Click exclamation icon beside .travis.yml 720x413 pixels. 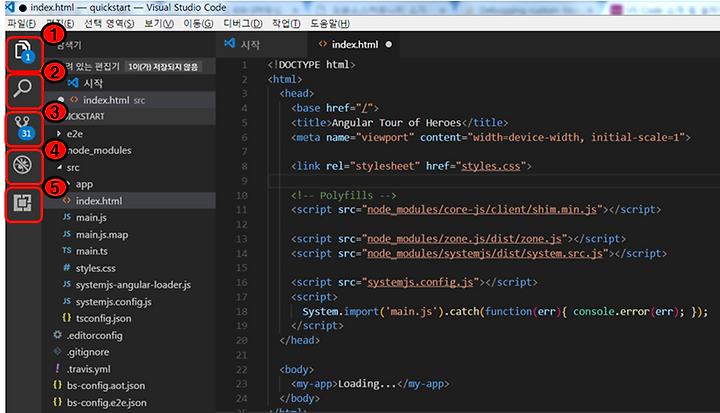pyautogui.click(x=57, y=368)
